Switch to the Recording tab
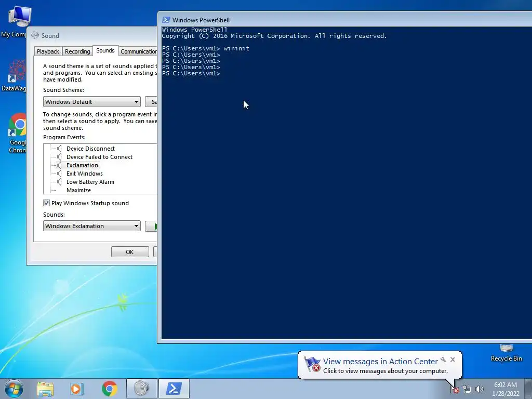The height and width of the screenshot is (399, 532). click(x=77, y=51)
